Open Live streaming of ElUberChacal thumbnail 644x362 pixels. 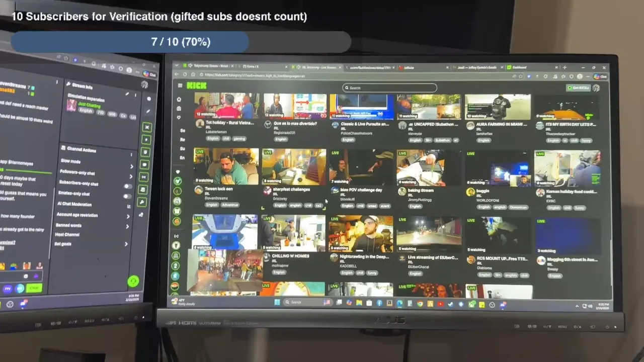429,235
